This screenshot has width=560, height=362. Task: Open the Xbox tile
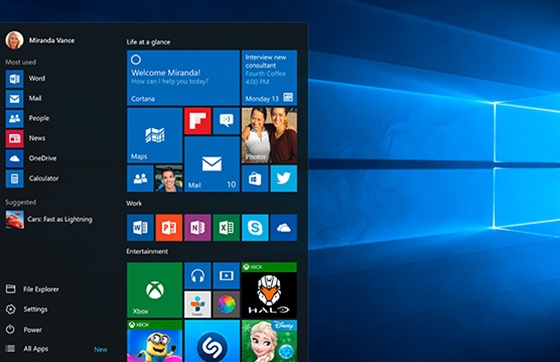pos(155,290)
